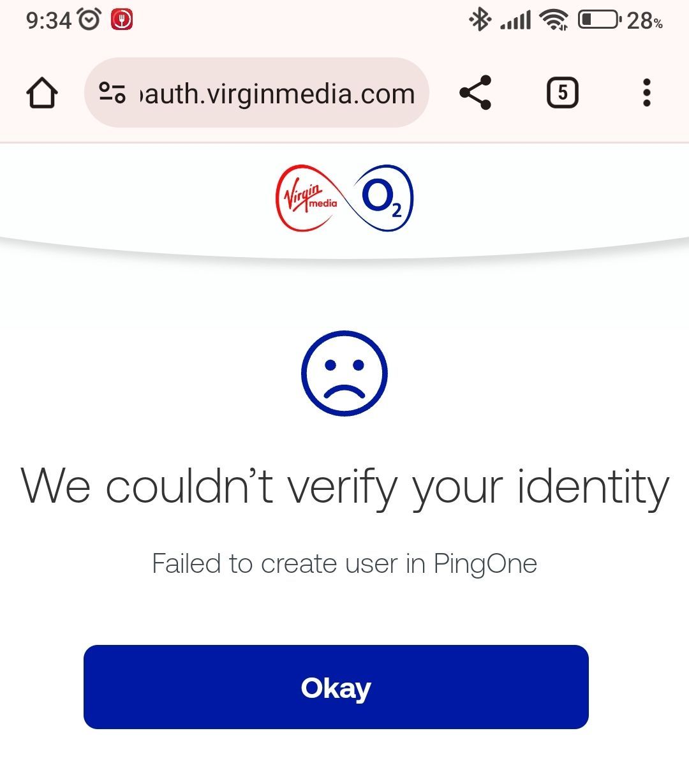Tap the alarm clock status icon
Image resolution: width=689 pixels, height=784 pixels.
pos(89,20)
